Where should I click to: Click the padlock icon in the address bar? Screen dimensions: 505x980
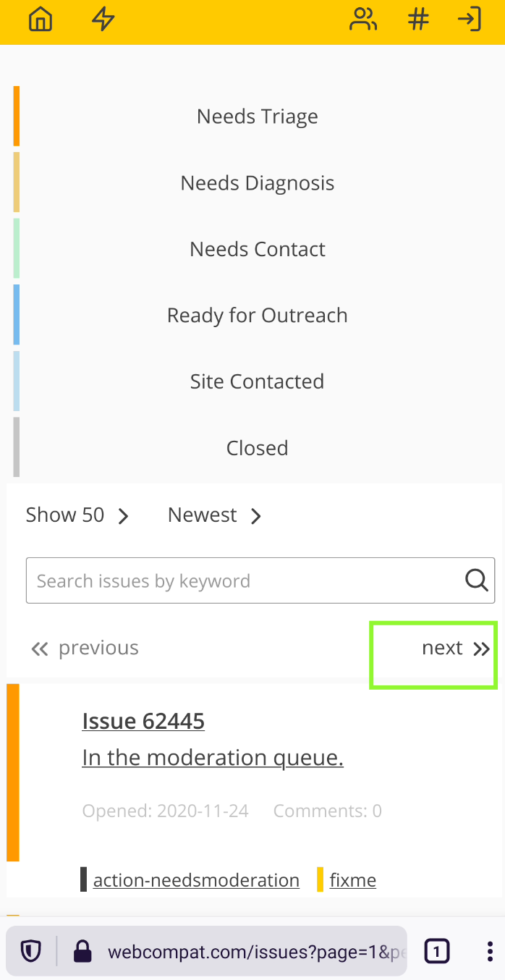(x=82, y=950)
